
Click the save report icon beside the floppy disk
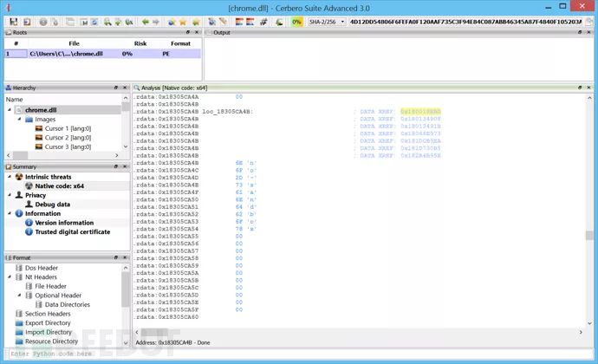point(27,22)
